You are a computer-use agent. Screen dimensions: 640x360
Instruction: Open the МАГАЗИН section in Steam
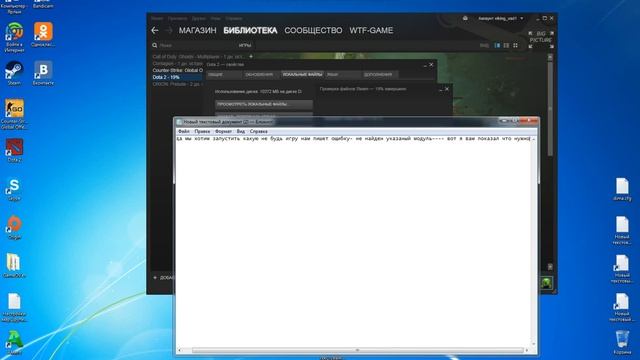pyautogui.click(x=198, y=31)
